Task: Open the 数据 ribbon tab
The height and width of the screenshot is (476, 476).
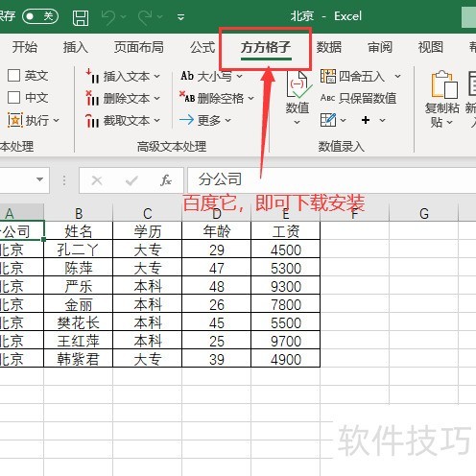Action: pos(329,47)
